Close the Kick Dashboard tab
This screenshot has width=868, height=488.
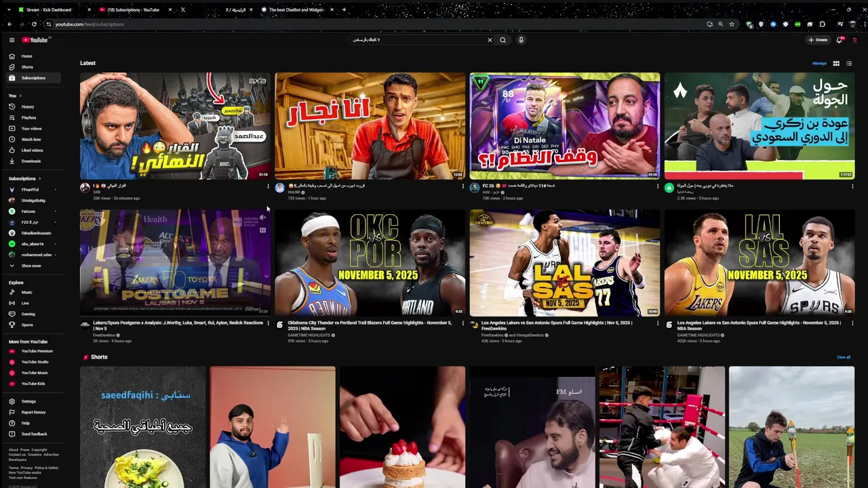point(90,9)
